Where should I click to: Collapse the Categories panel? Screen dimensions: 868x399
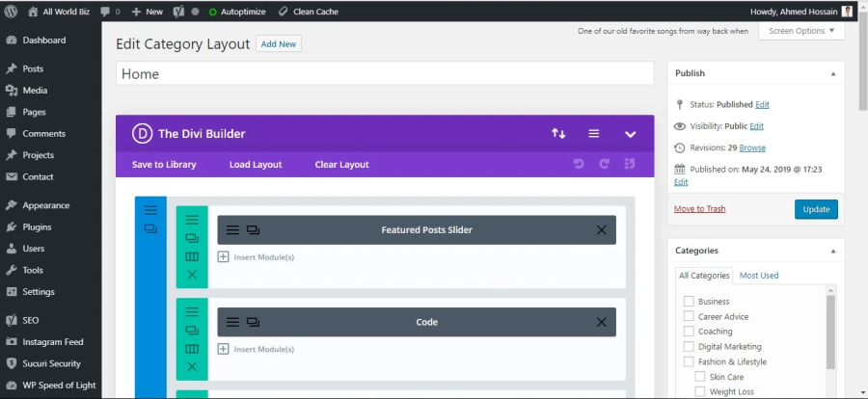[x=832, y=251]
